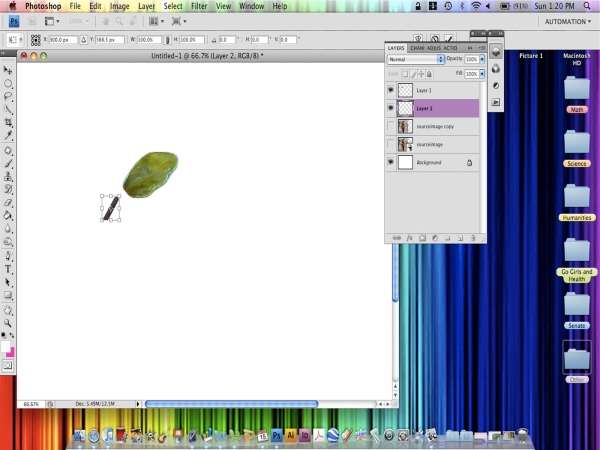Select the Magic Wand tool

coord(8,109)
